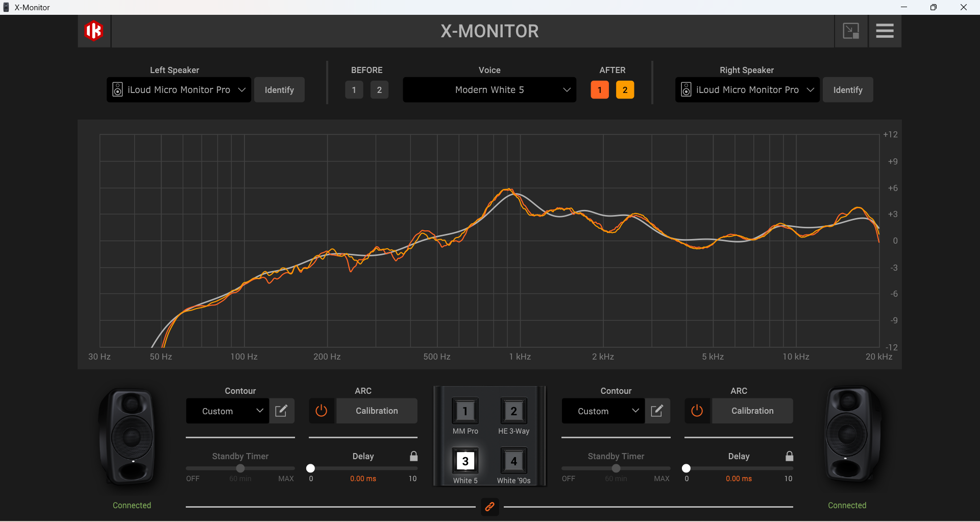Expand the Left Speaker model dropdown

[x=178, y=90]
